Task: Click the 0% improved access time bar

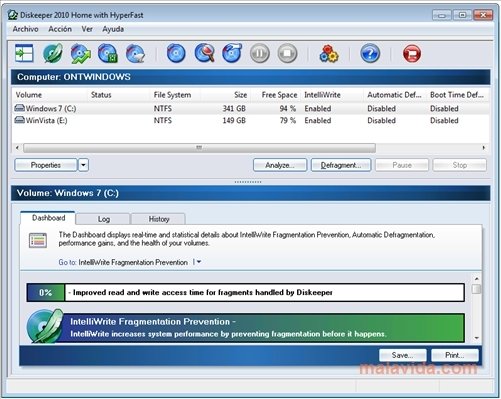Action: (246, 293)
